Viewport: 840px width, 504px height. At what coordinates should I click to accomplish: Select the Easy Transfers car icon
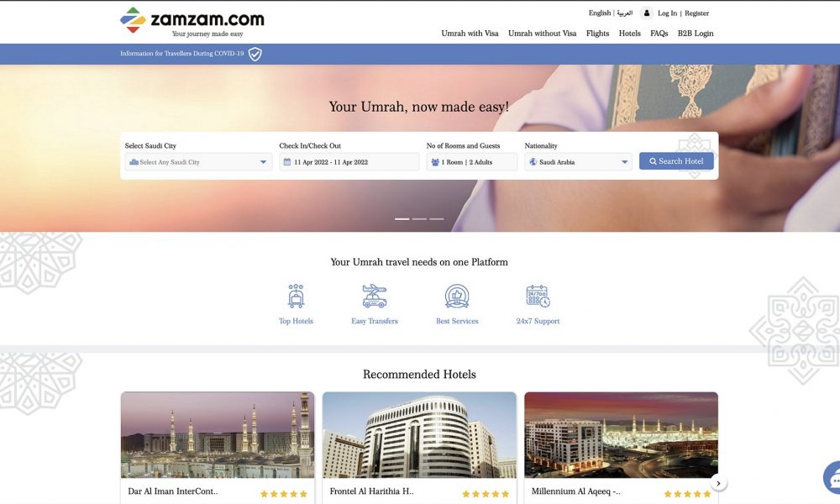(x=375, y=296)
